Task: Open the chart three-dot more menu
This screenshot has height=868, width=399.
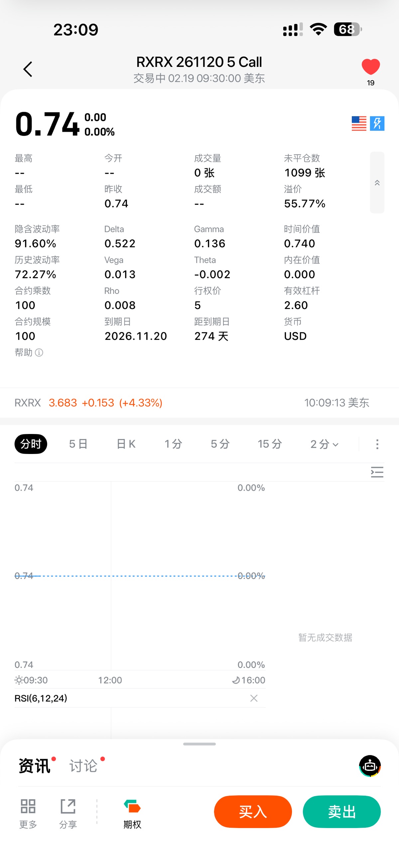Action: pyautogui.click(x=377, y=444)
